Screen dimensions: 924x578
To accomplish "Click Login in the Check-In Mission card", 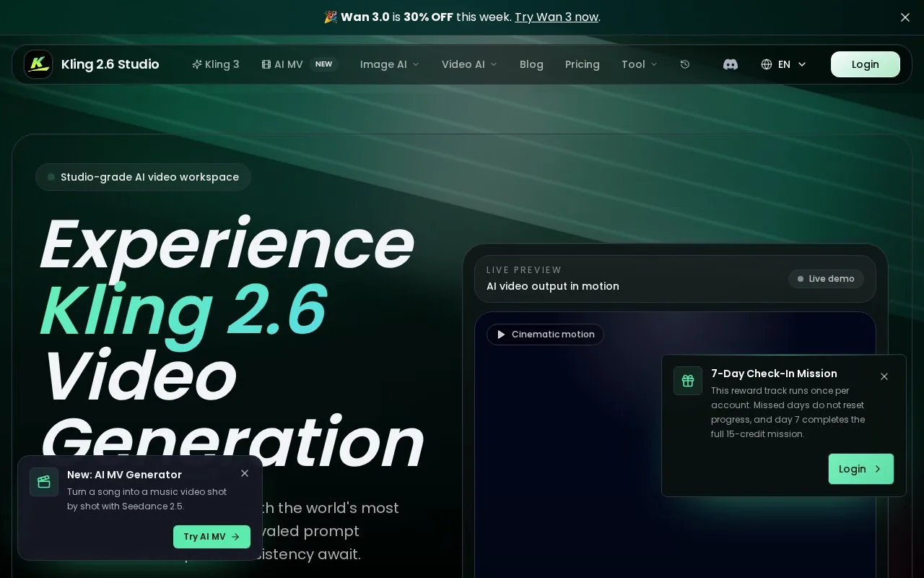I will pos(861,469).
